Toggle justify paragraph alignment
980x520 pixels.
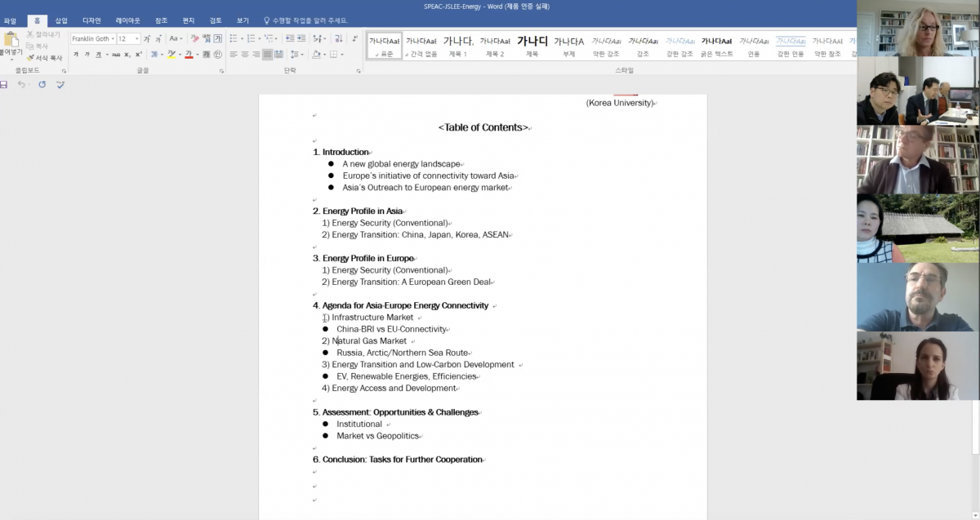[x=268, y=55]
